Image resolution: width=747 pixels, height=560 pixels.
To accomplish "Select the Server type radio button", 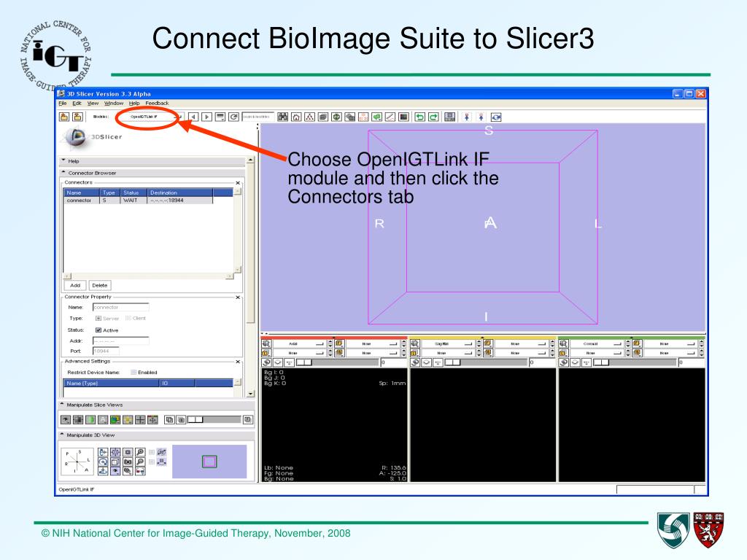I will coord(98,318).
